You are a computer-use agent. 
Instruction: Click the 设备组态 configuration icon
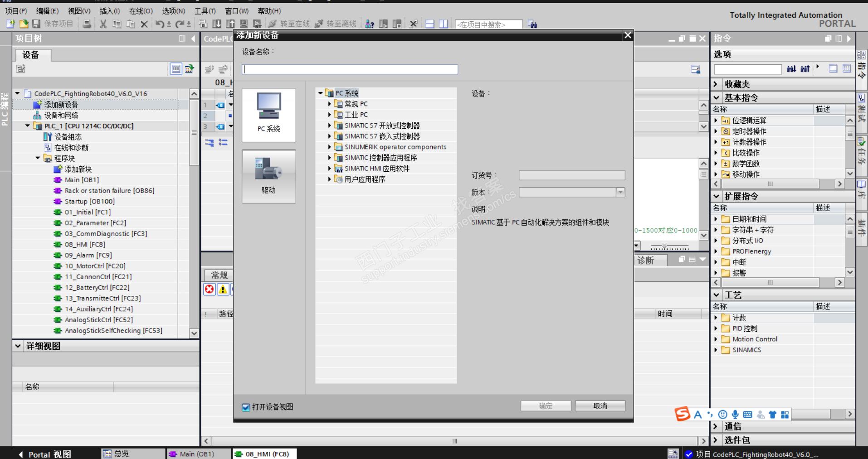[x=48, y=137]
